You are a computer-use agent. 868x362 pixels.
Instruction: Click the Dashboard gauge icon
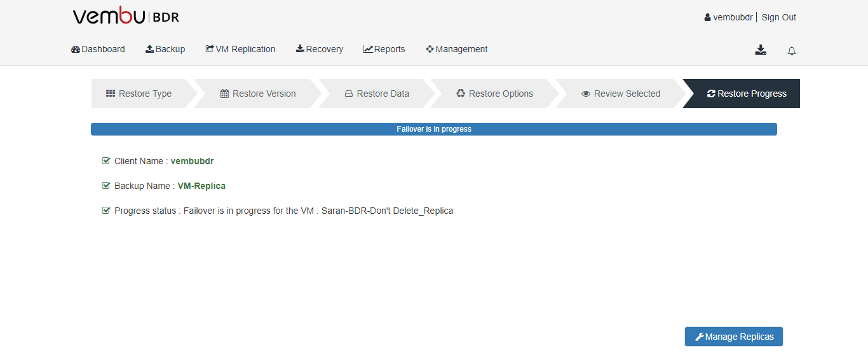(76, 49)
